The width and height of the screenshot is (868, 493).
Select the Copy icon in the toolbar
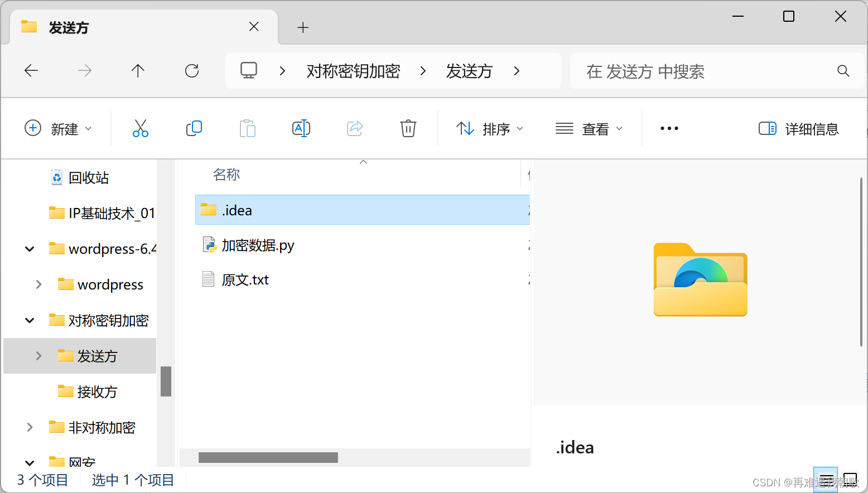pyautogui.click(x=194, y=128)
